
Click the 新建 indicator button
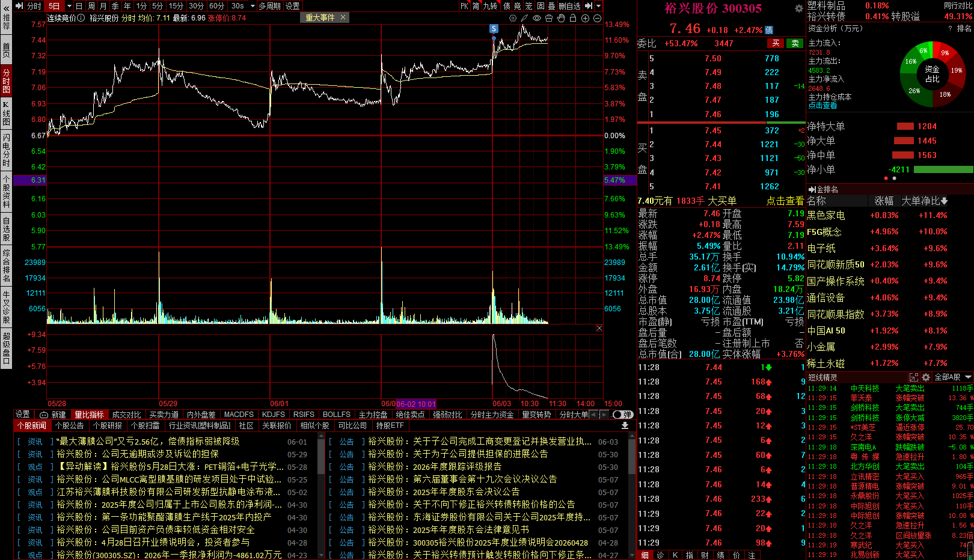pyautogui.click(x=53, y=415)
